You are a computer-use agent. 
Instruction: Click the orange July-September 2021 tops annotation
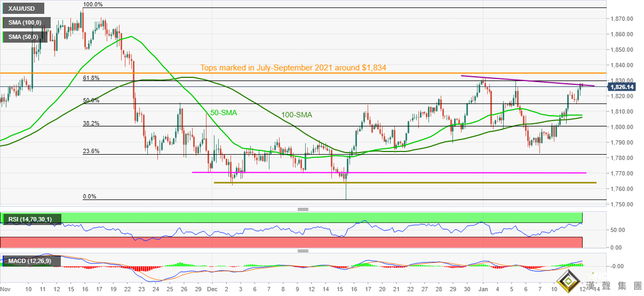pyautogui.click(x=293, y=68)
